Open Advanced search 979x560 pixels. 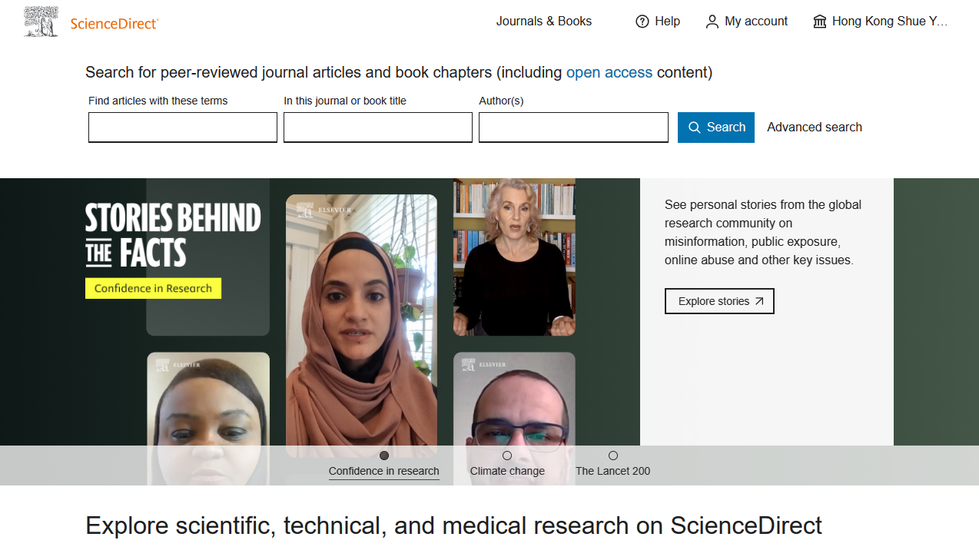point(814,128)
